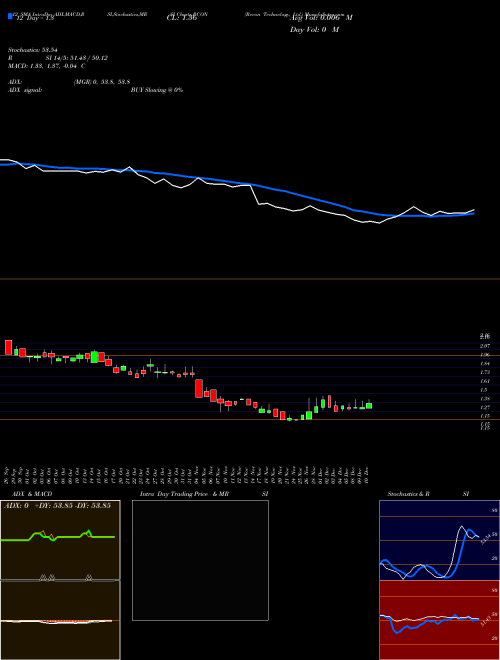The width and height of the screenshot is (500, 660).
Task: Click the green ADX line chart panel
Action: [x=60, y=540]
